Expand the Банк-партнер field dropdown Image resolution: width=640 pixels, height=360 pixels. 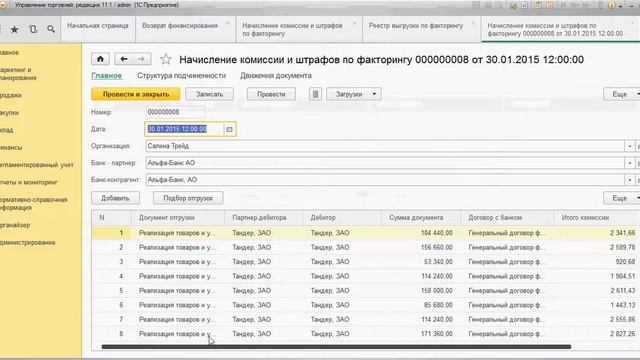[629, 163]
